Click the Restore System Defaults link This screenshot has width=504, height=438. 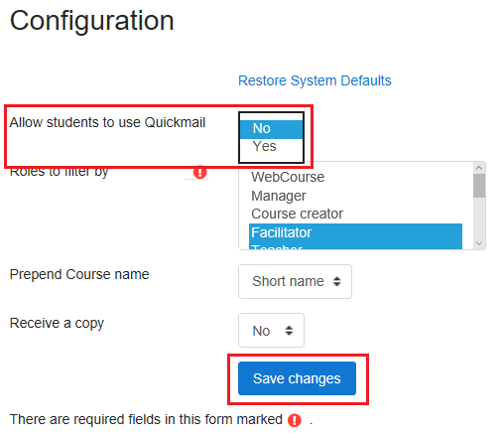tap(315, 80)
